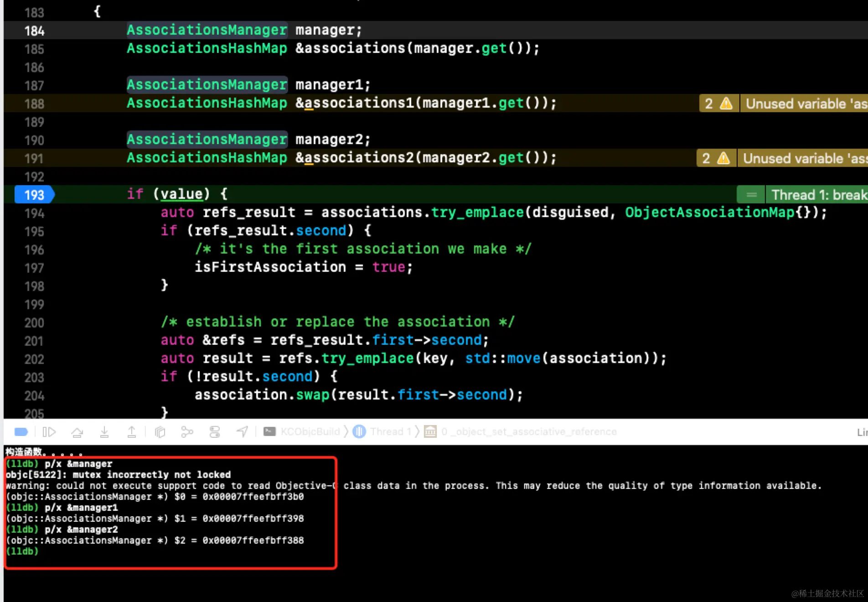This screenshot has height=602, width=868.
Task: Click the p/x &manager1 command in console
Action: [x=81, y=508]
